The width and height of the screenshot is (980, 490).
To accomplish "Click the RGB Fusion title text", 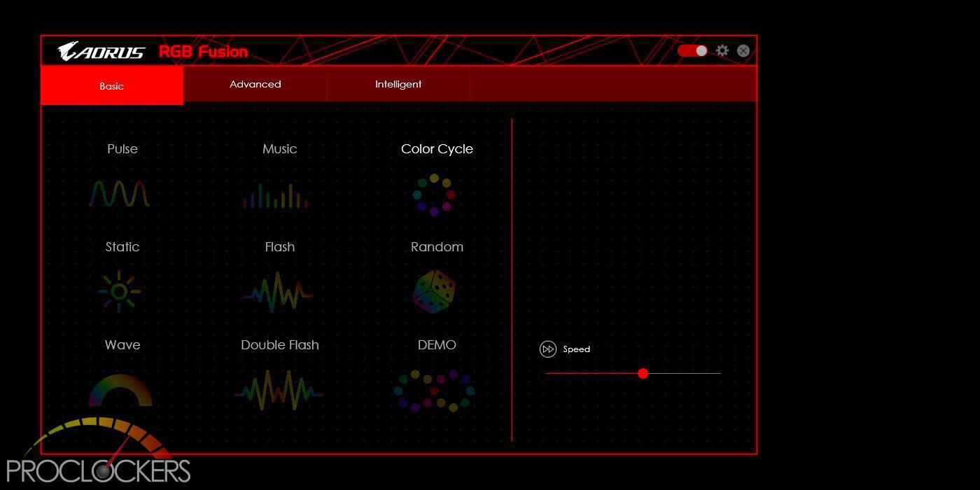I will pyautogui.click(x=203, y=52).
